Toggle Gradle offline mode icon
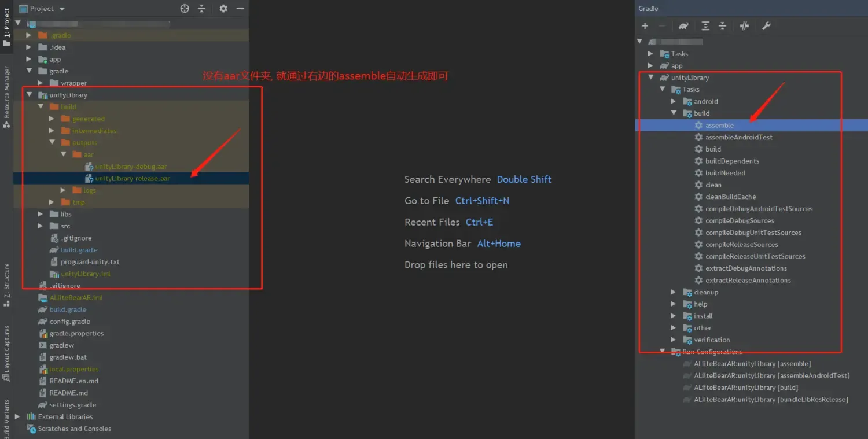 point(744,26)
